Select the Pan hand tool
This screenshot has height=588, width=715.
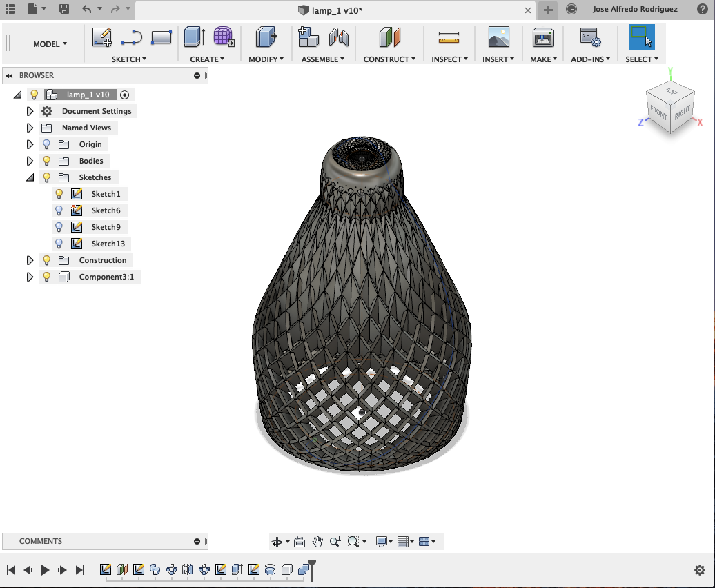(317, 542)
